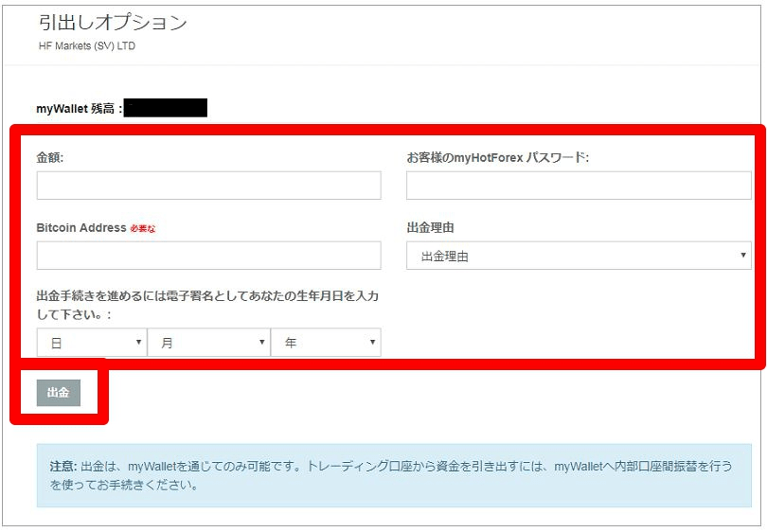This screenshot has width=767, height=532.
Task: Open the 出金理由 dropdown
Action: coord(578,256)
